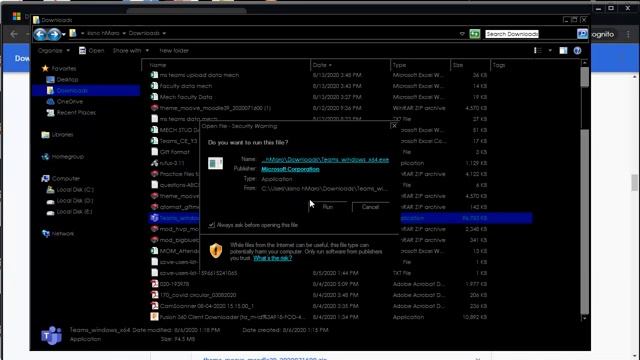Open the address bar history dropdown

coord(462,34)
